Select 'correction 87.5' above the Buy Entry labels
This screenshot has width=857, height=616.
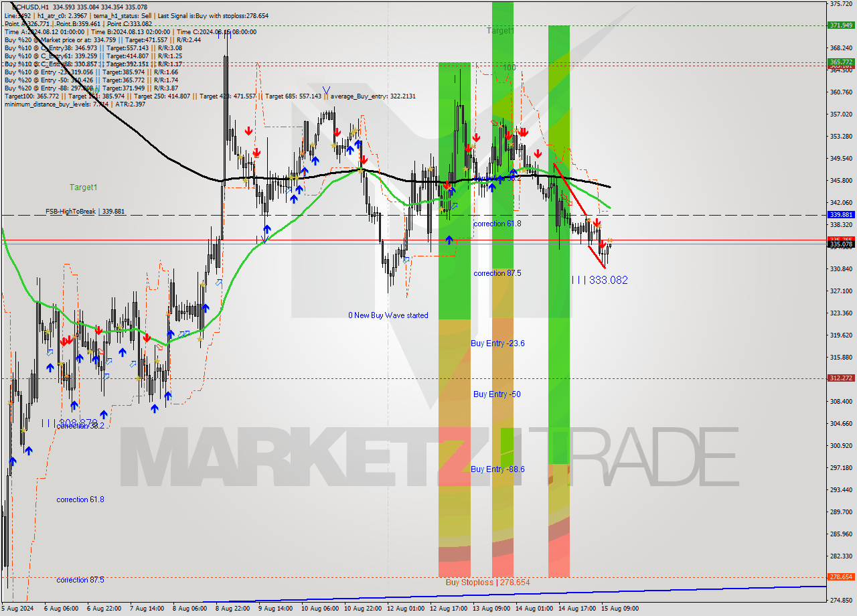(497, 273)
